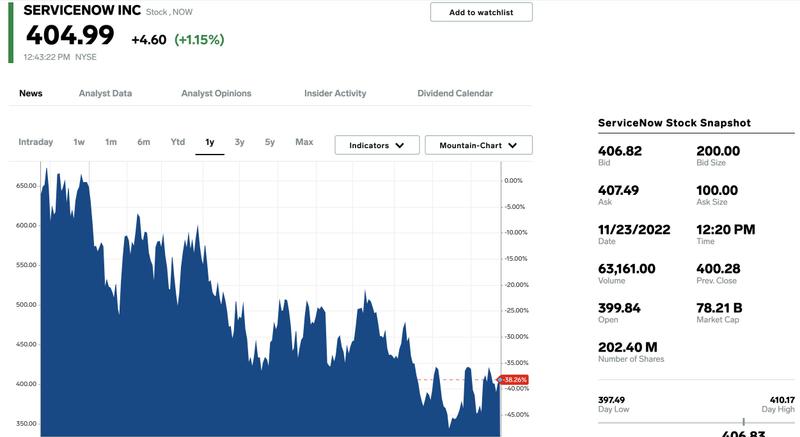Viewport: 800px width, 437px height.
Task: Select 5y chart range
Action: 269,142
